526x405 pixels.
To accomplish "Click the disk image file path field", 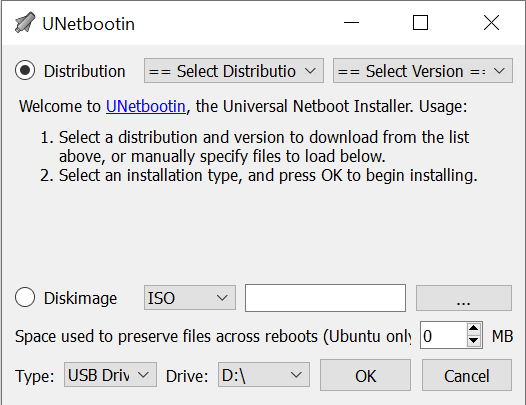I will 325,298.
